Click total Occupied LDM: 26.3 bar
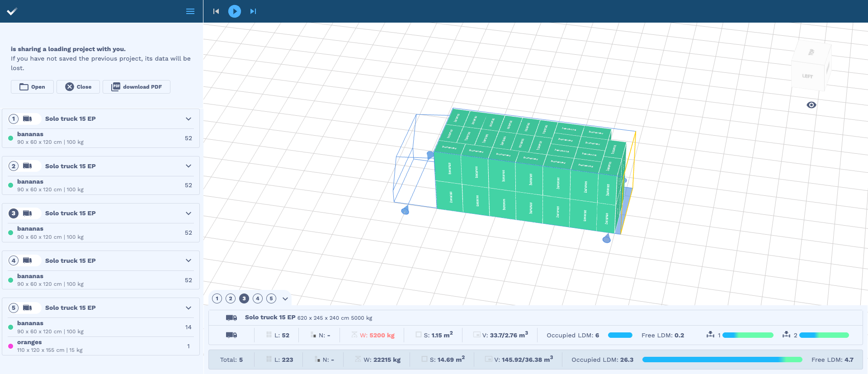Viewport: 868px width, 374px height. 722,360
